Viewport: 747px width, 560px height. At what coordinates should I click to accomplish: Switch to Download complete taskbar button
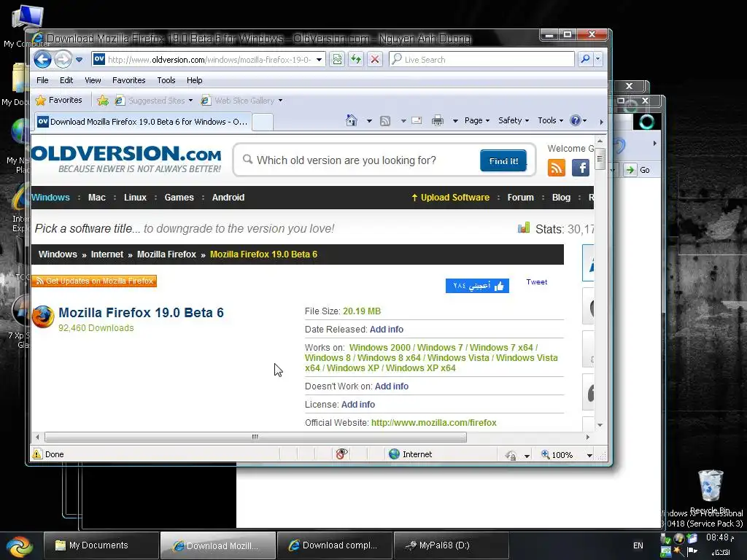[x=335, y=545]
